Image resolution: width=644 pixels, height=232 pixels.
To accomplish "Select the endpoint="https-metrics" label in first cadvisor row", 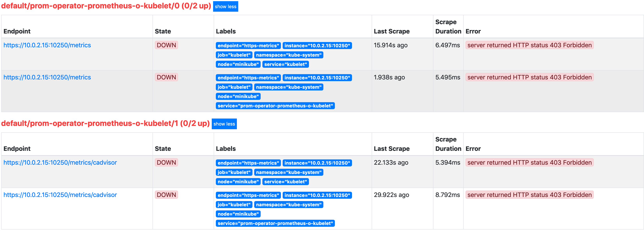I will pyautogui.click(x=248, y=163).
